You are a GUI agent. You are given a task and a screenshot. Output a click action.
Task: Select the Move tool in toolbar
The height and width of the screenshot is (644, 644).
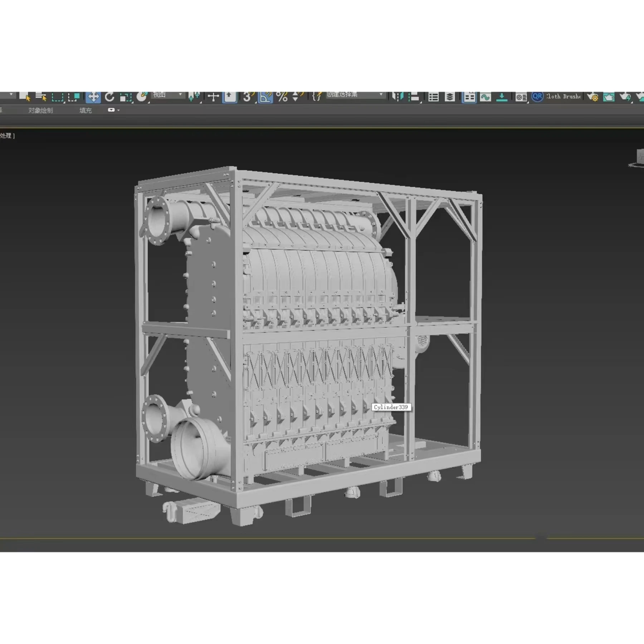pos(93,97)
